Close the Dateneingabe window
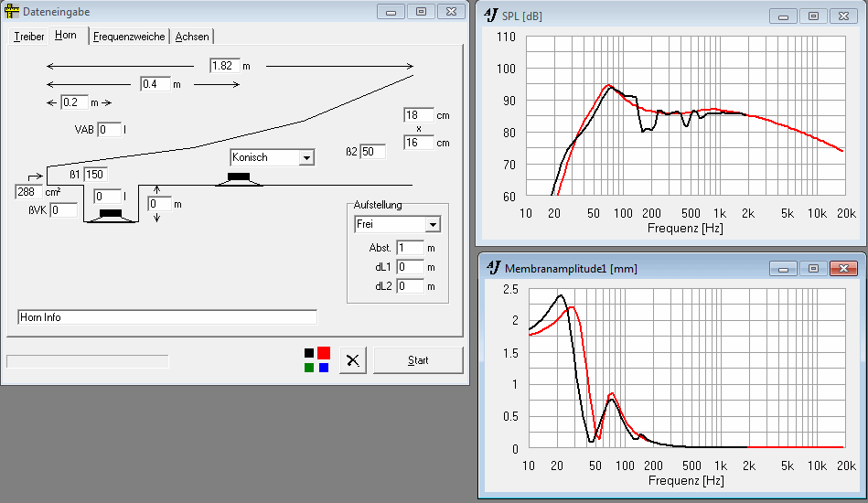 [x=451, y=12]
